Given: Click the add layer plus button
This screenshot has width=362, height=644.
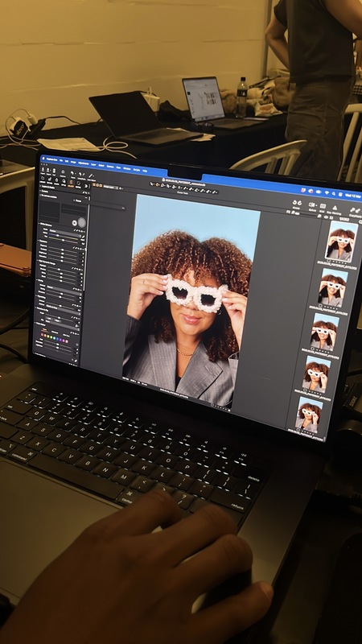Looking at the screenshot, I should click(x=120, y=188).
